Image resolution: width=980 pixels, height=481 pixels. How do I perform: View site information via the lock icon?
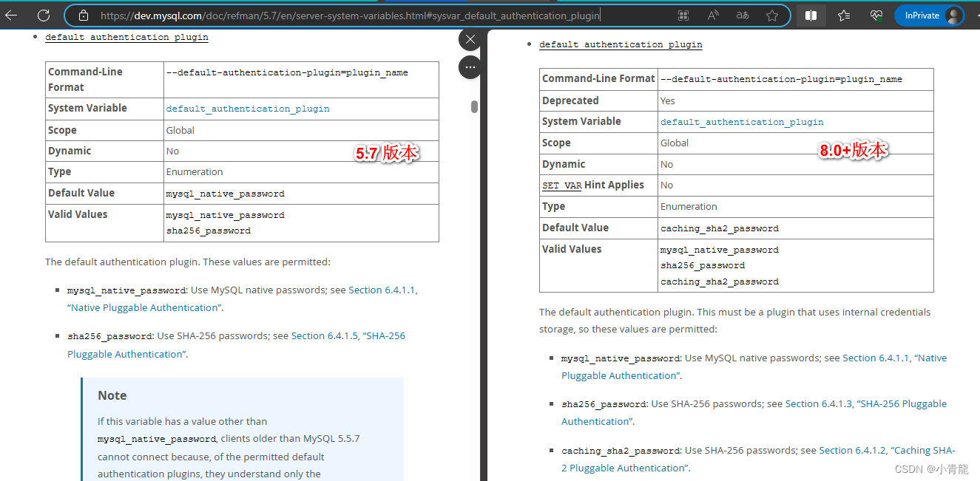(x=84, y=15)
